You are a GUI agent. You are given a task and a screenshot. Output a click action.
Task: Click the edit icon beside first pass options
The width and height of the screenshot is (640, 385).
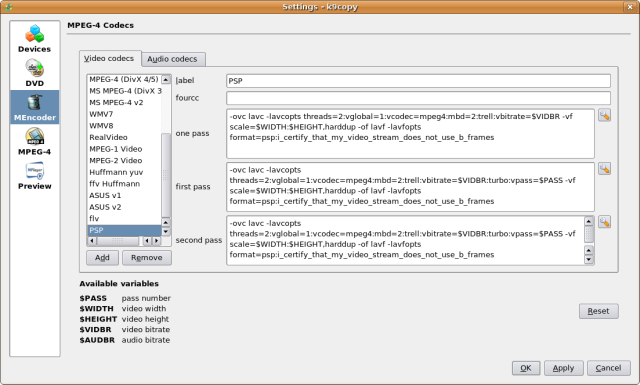(604, 169)
